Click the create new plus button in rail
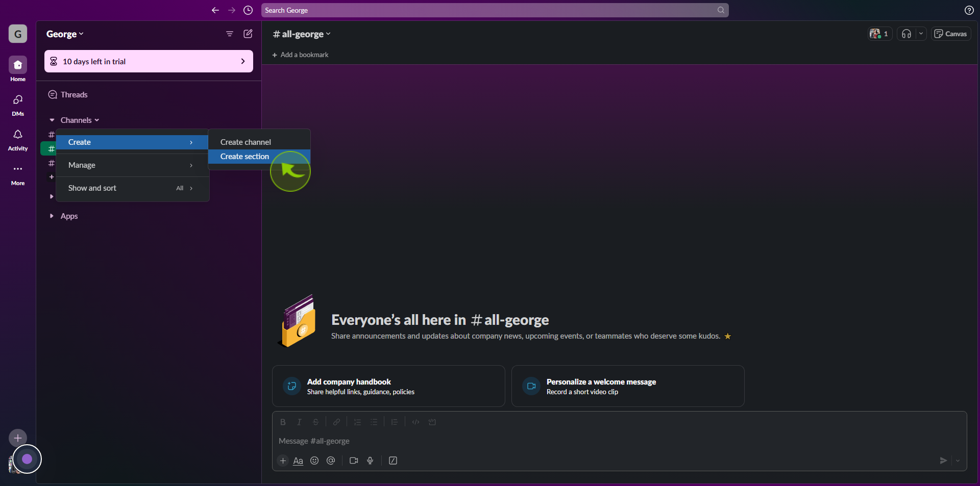The height and width of the screenshot is (486, 980). pyautogui.click(x=18, y=438)
